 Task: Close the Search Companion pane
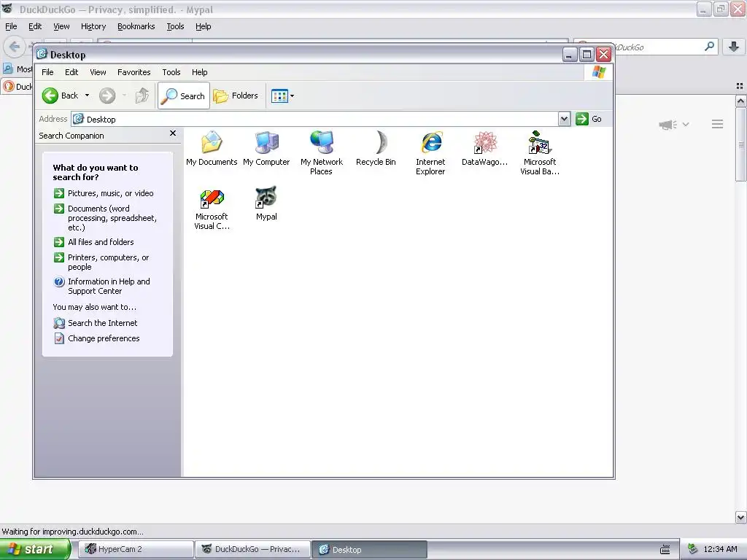[x=173, y=133]
